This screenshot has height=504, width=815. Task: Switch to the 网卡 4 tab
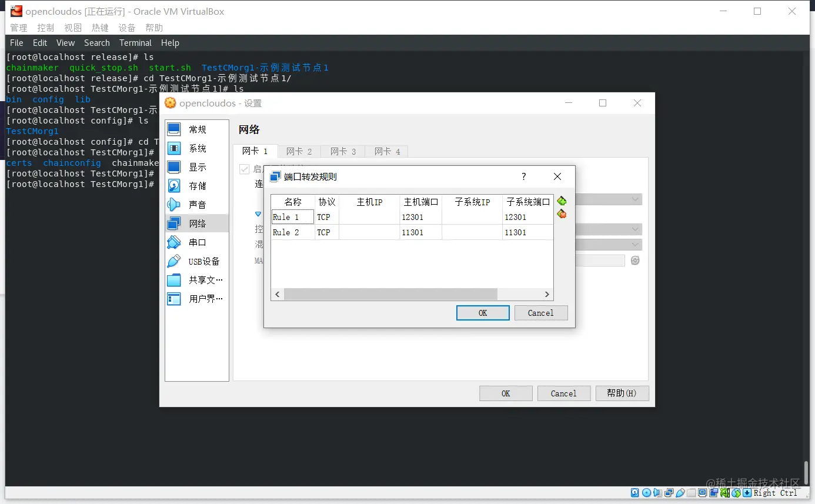tap(388, 152)
